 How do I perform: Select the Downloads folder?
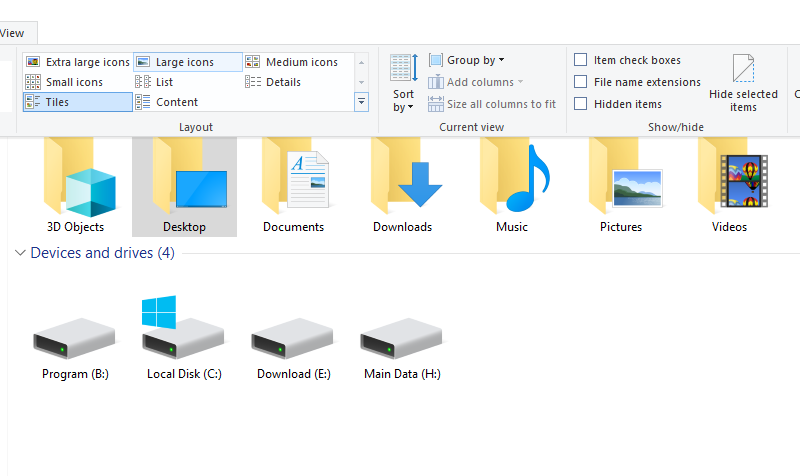(x=403, y=186)
